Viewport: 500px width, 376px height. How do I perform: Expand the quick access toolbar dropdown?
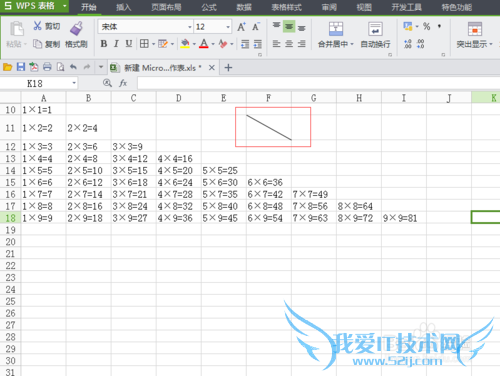[101, 67]
